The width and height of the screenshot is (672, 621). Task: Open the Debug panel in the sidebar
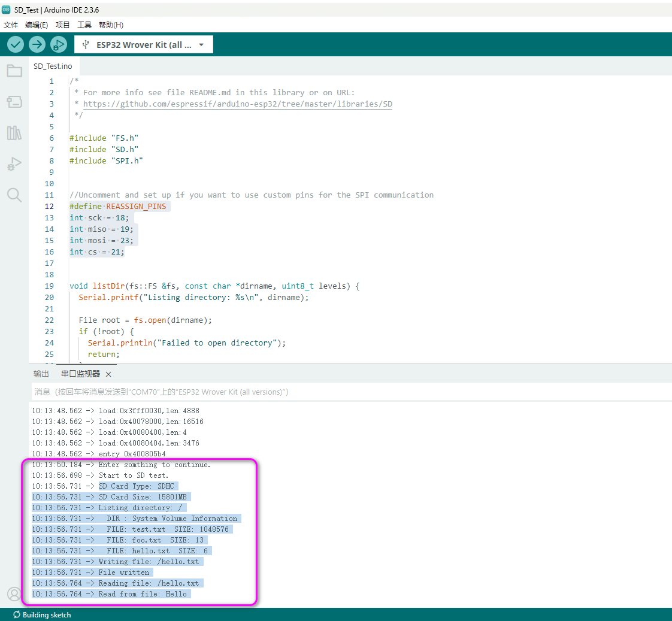14,164
